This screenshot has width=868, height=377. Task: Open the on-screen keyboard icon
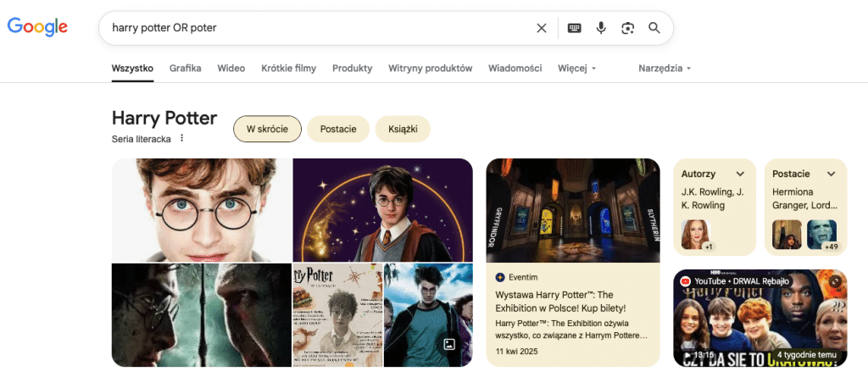pos(575,28)
